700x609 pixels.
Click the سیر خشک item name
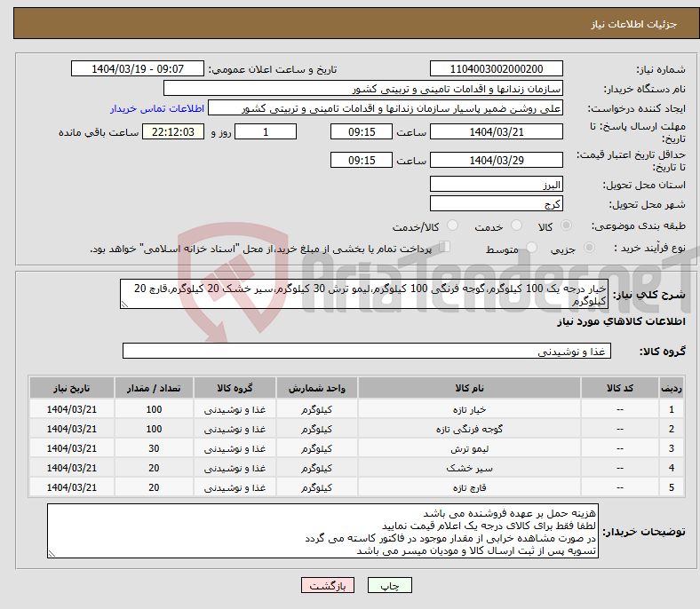pyautogui.click(x=469, y=469)
